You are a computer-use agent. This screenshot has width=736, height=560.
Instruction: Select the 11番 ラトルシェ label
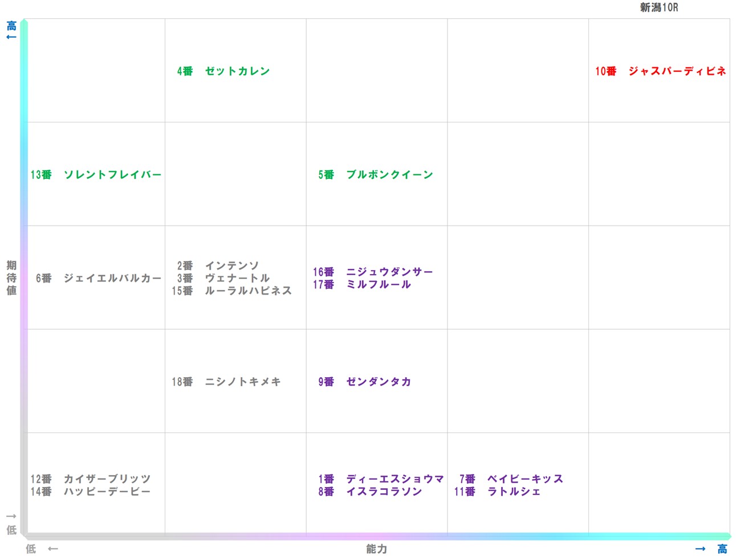(x=497, y=492)
